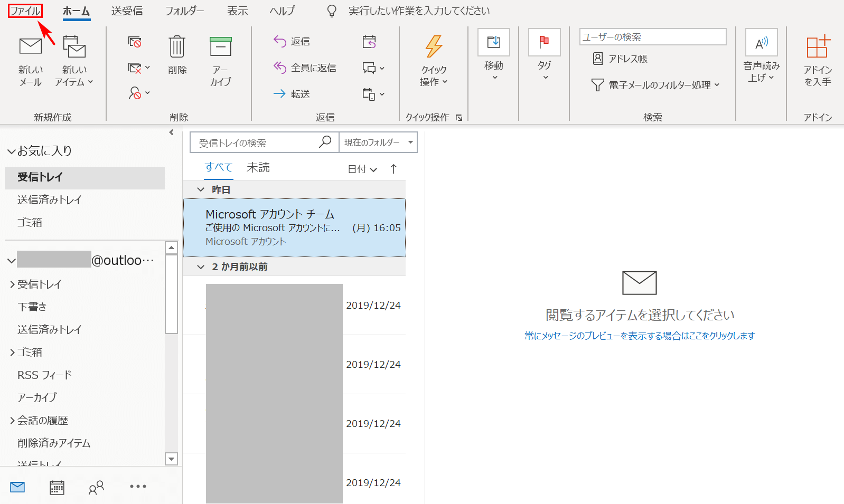This screenshot has height=504, width=844.
Task: Collapse the 2 か月前以前 message group
Action: 201,267
